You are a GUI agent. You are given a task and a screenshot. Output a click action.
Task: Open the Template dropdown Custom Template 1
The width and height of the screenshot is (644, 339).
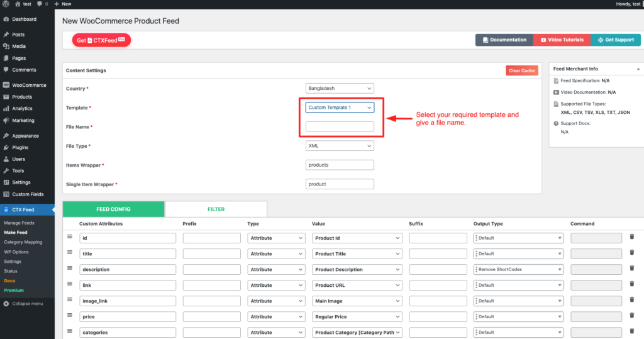click(340, 108)
